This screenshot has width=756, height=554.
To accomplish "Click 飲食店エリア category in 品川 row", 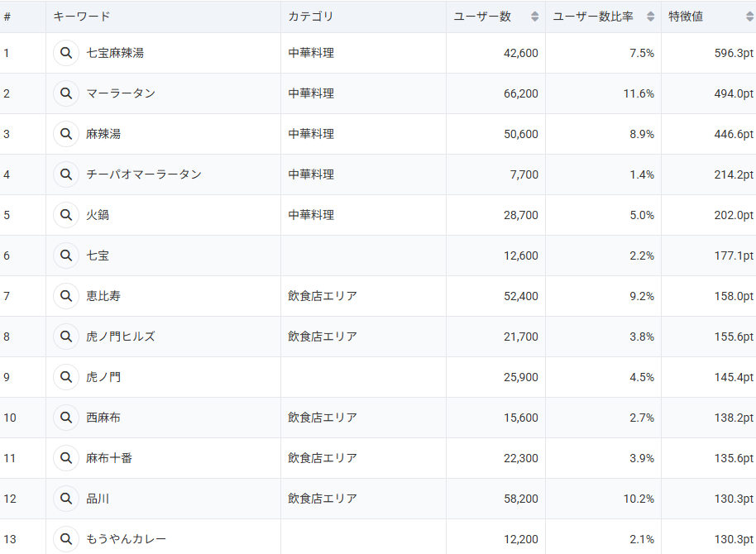I will (323, 499).
